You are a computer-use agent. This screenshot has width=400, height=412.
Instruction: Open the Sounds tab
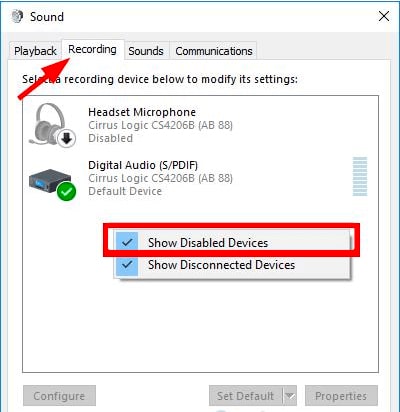146,51
